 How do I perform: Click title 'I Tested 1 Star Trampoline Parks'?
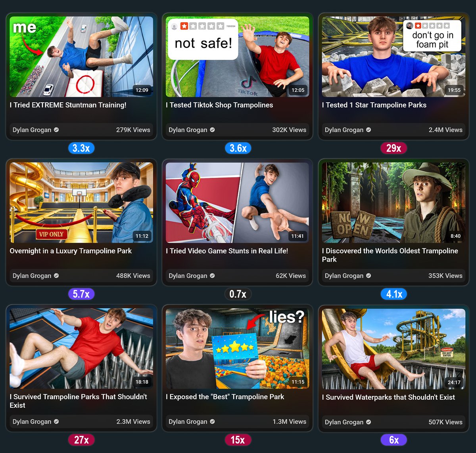[x=374, y=105]
